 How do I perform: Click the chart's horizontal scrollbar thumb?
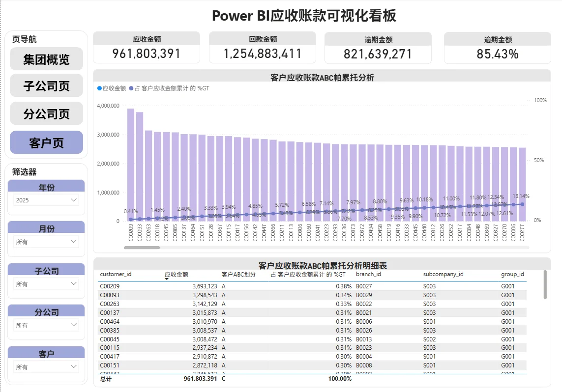142,248
